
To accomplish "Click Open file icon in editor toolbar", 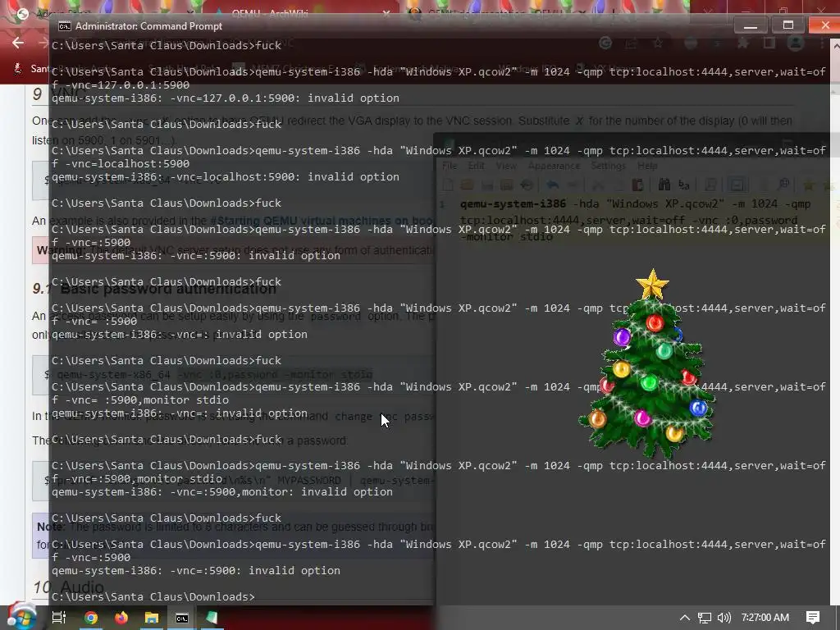I will tap(467, 185).
